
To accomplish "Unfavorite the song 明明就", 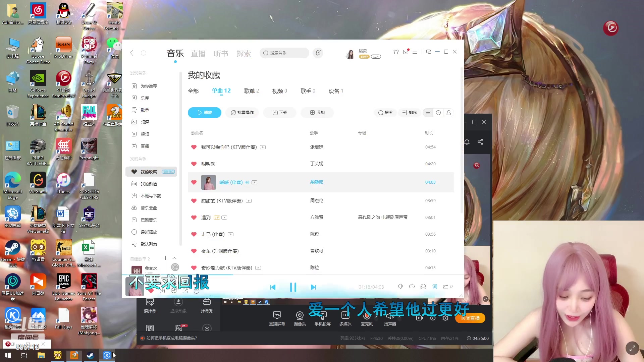I will click(194, 164).
